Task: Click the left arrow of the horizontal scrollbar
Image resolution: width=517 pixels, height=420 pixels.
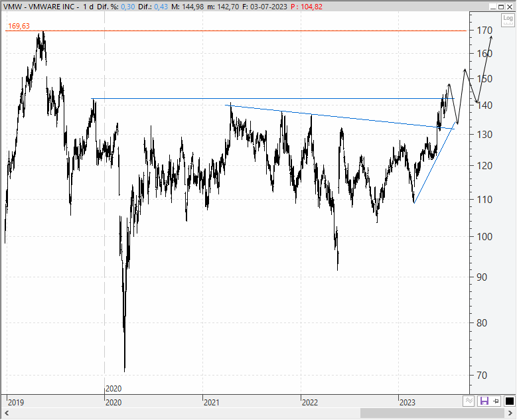Action: [x=6, y=413]
